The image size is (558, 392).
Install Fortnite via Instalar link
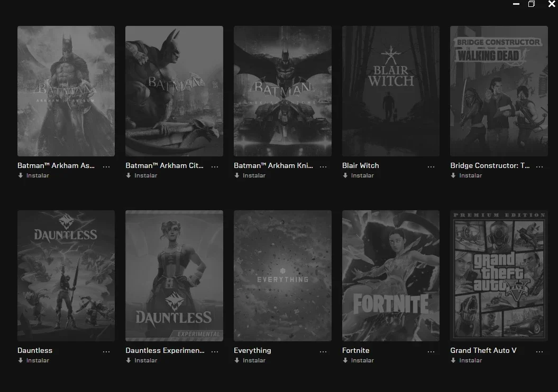point(358,360)
